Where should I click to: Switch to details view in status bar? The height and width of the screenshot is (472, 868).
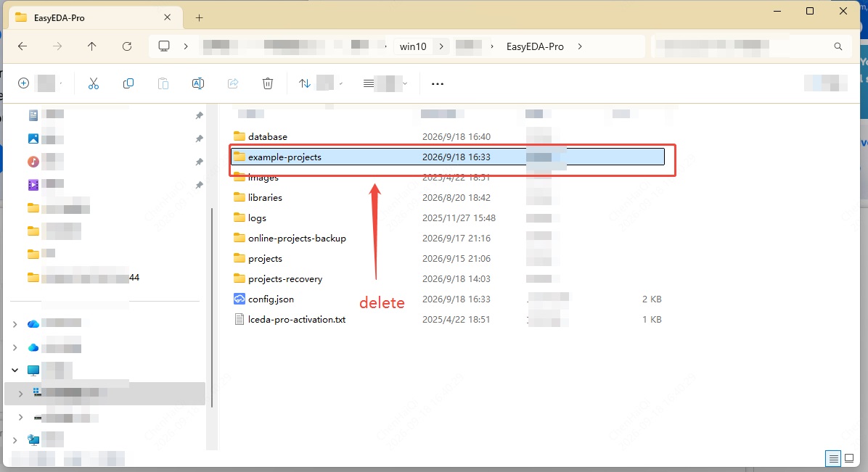point(833,458)
